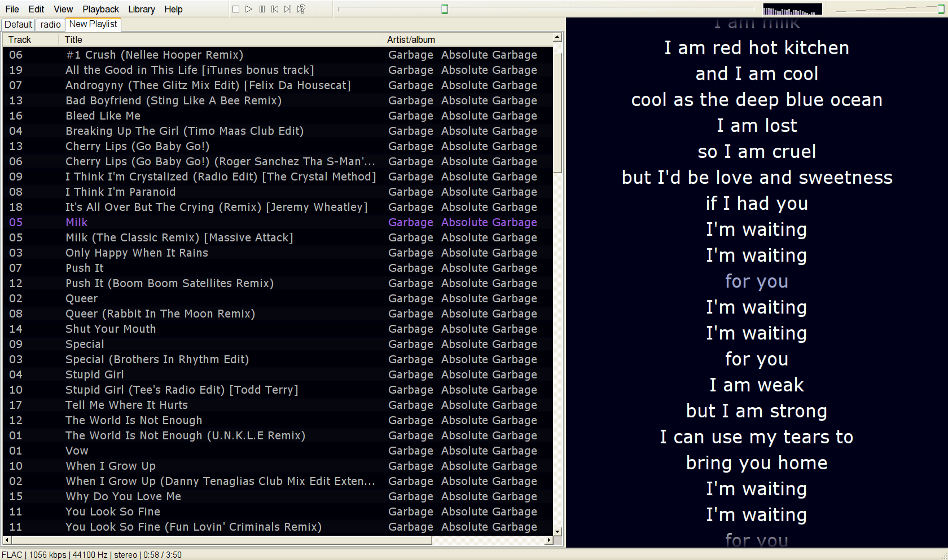Select 'Stupid Girl' track 04
This screenshot has width=948, height=560.
278,374
